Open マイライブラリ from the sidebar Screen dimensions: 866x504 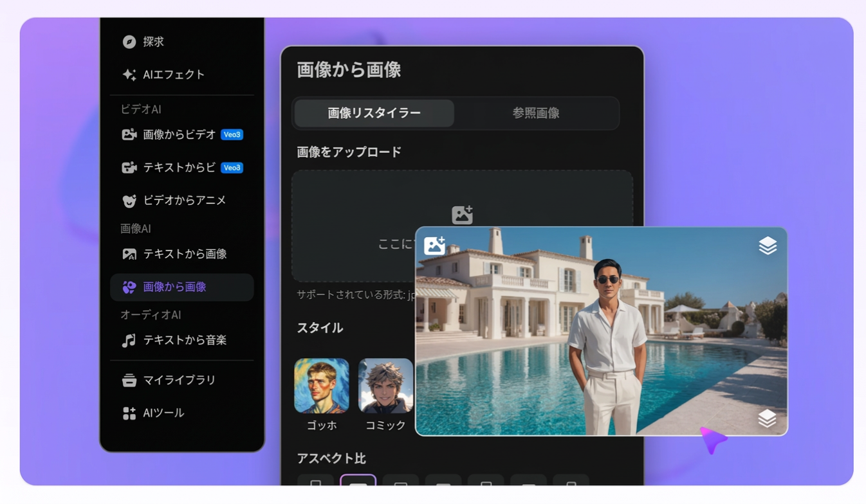coord(179,380)
